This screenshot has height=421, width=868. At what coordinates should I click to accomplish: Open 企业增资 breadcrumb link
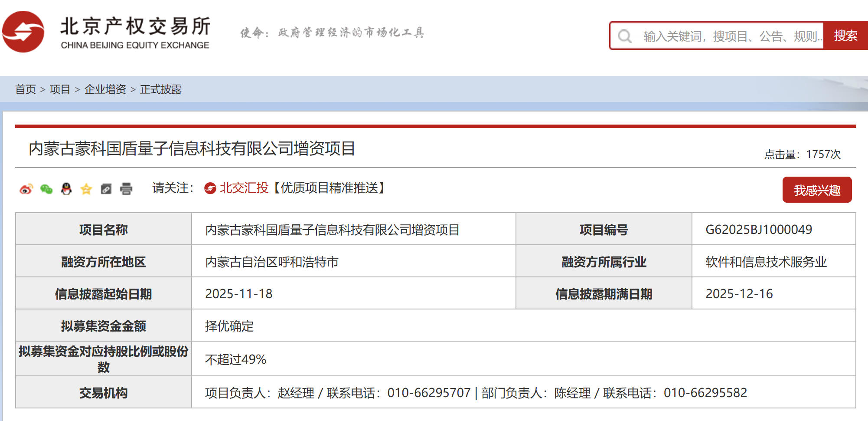105,89
